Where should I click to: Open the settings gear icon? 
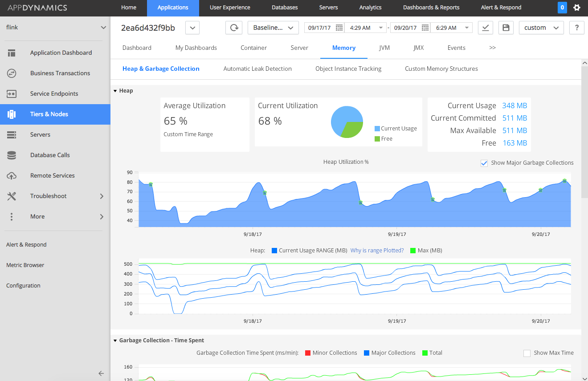click(577, 8)
